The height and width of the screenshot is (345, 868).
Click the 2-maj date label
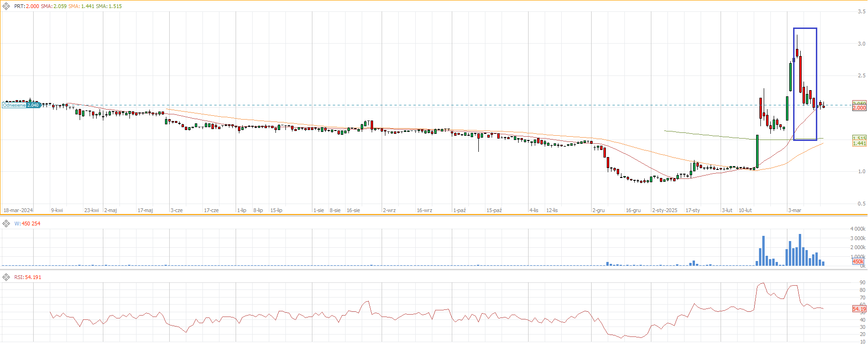tap(110, 210)
